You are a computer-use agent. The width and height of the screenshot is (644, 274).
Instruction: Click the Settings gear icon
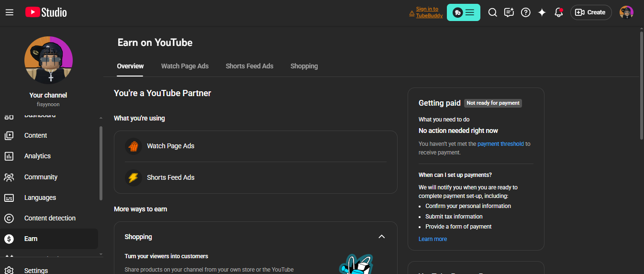point(9,270)
